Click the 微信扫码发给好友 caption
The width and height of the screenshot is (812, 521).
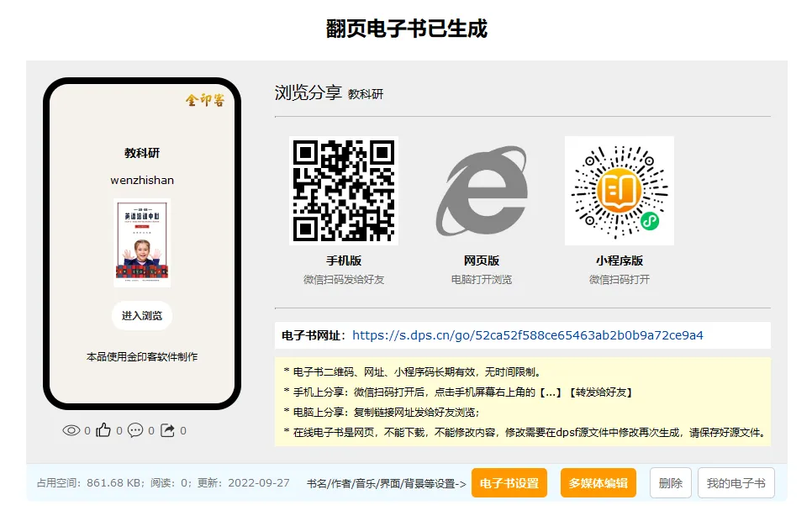344,280
